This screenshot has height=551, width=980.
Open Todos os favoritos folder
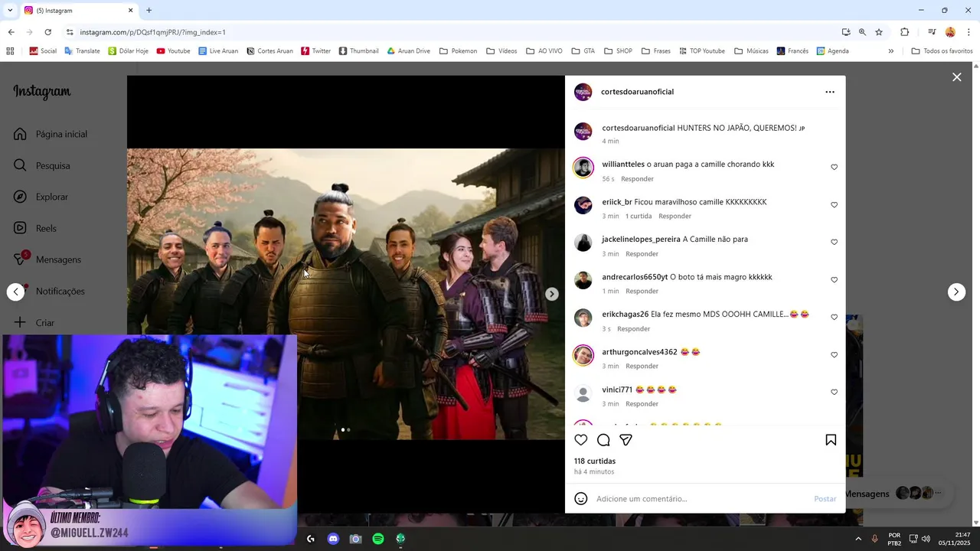pos(942,51)
